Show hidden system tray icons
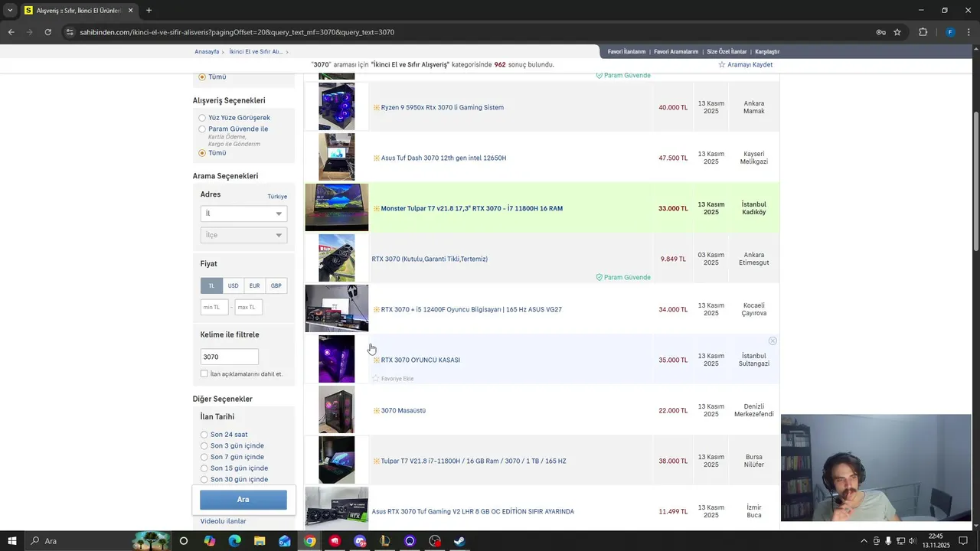980x551 pixels. (864, 541)
